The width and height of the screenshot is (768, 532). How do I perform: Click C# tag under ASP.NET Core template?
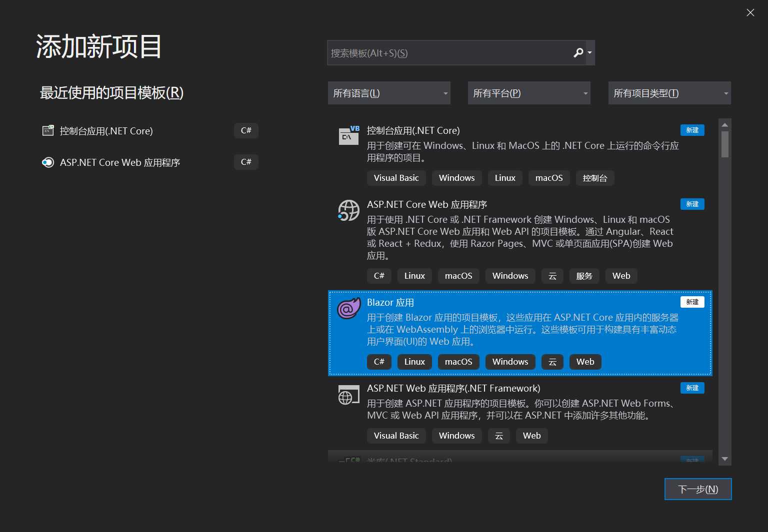click(379, 276)
